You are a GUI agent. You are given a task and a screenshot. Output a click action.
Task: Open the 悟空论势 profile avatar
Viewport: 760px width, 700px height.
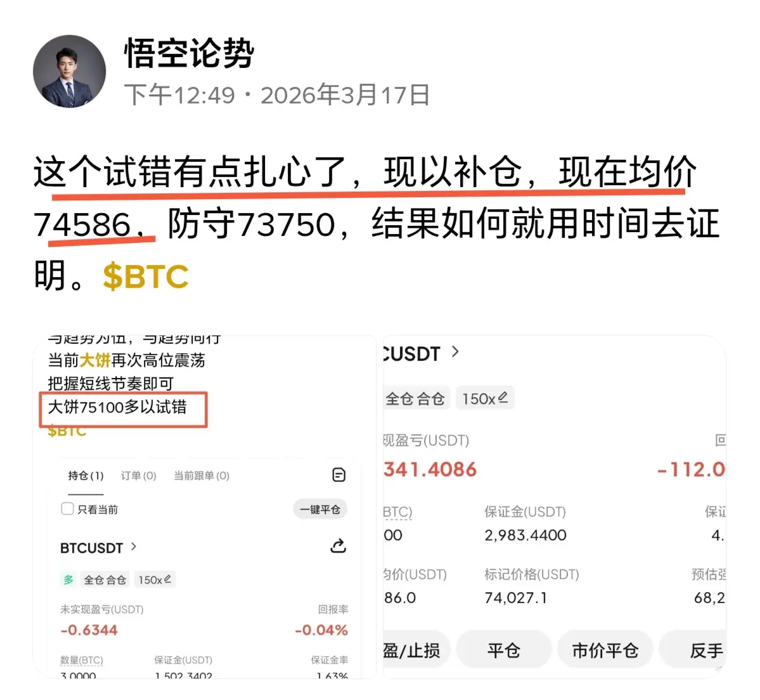tap(69, 71)
